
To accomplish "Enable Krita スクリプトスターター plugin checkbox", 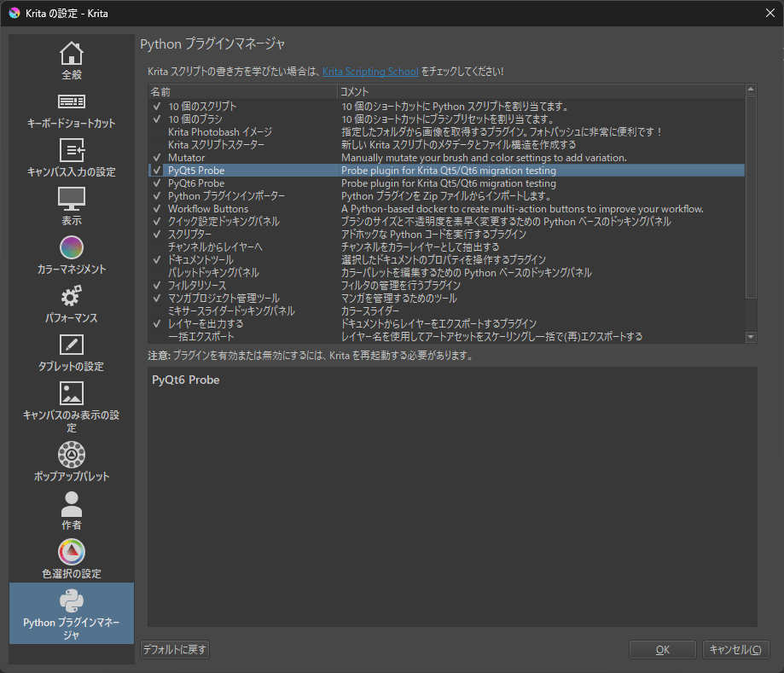I will pyautogui.click(x=157, y=145).
